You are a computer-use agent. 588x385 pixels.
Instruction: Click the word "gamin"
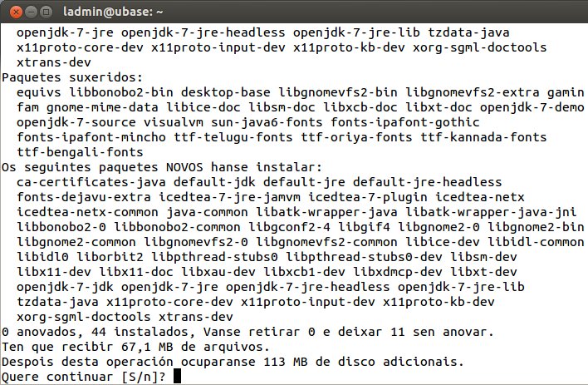(x=566, y=92)
